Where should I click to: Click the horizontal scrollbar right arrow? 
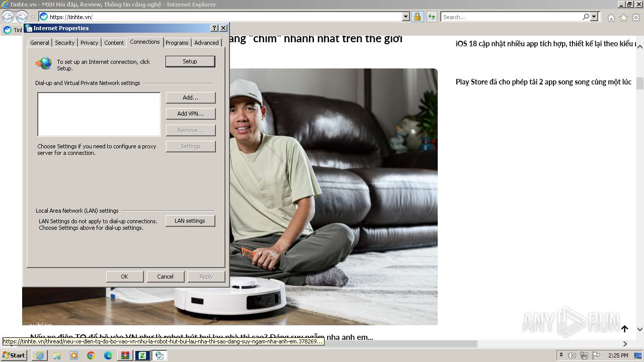click(x=625, y=344)
